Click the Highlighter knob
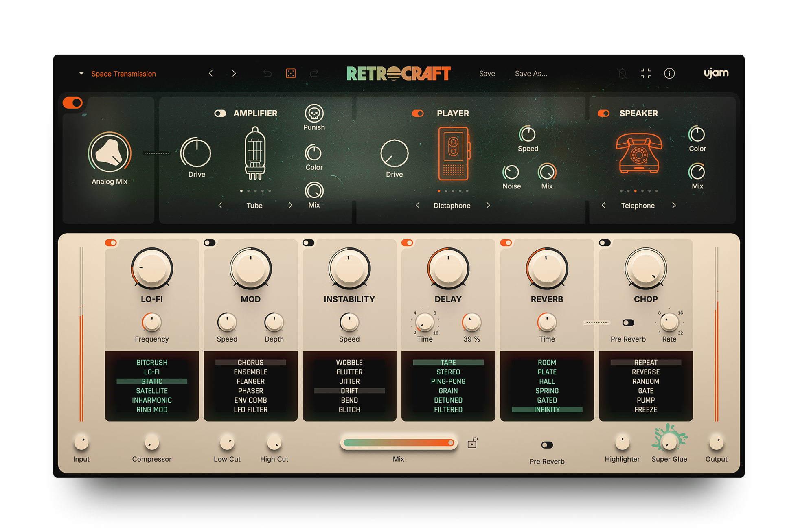 [x=622, y=442]
